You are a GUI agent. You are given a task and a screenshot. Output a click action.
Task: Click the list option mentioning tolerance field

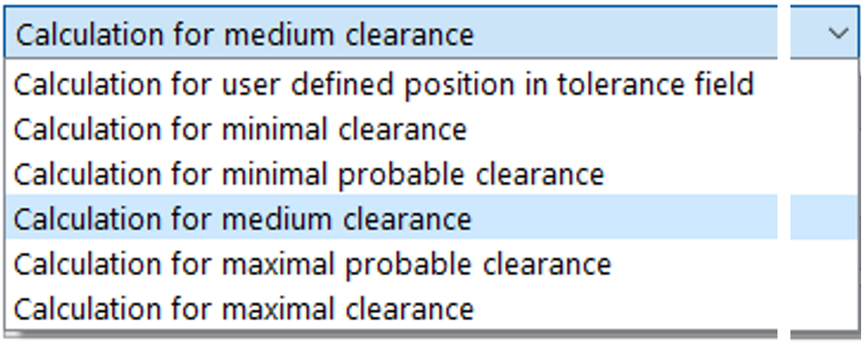click(x=384, y=84)
